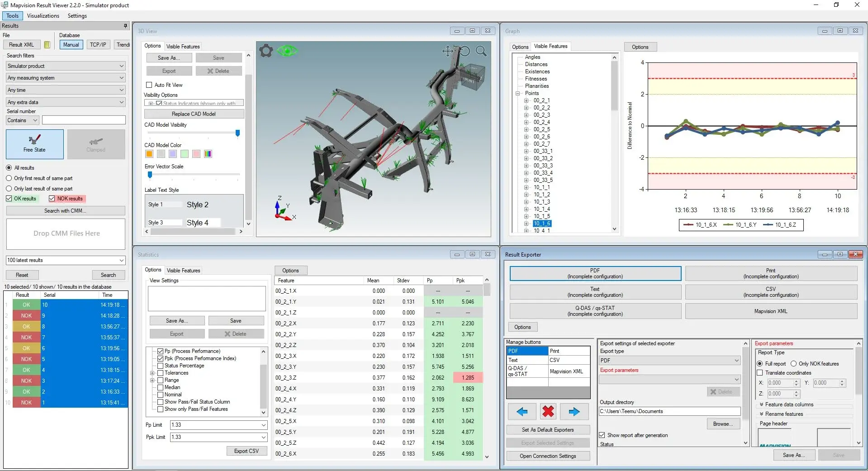Screen dimensions: 868x471
Task: Open the Visualizations menu
Action: click(x=43, y=16)
